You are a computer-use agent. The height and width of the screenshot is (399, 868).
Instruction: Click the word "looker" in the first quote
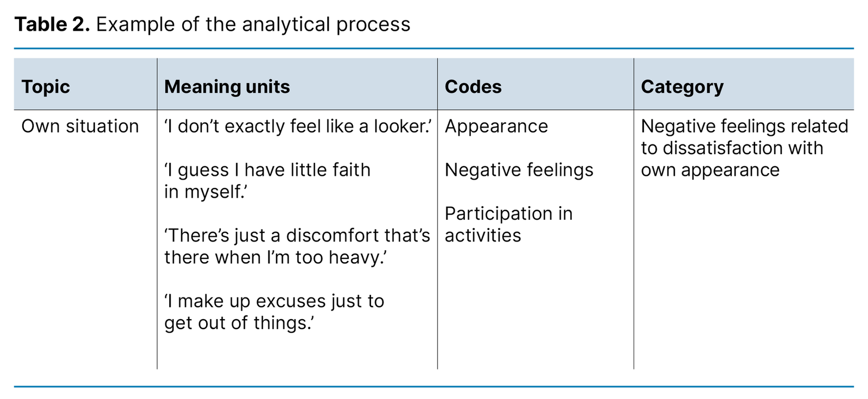click(x=400, y=126)
